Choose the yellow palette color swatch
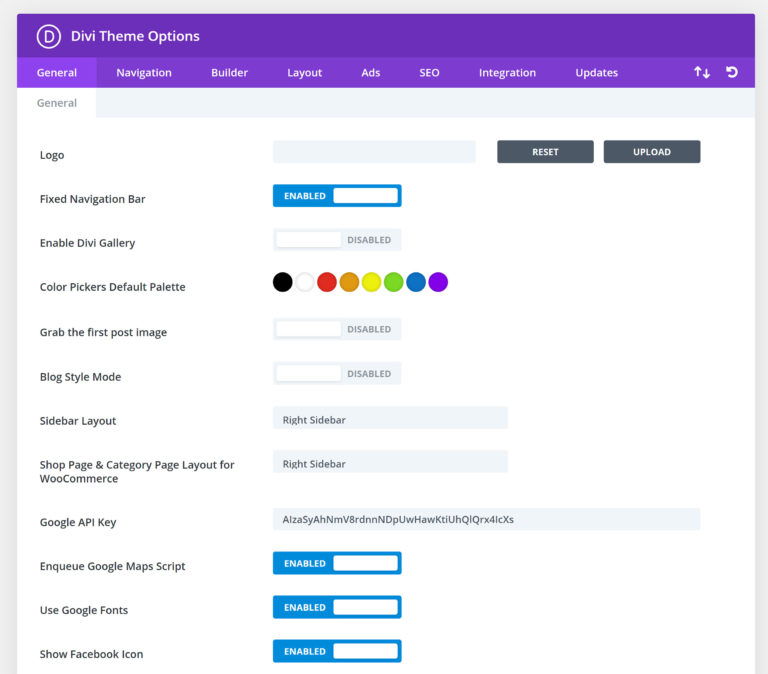Image resolution: width=768 pixels, height=674 pixels. coord(371,282)
